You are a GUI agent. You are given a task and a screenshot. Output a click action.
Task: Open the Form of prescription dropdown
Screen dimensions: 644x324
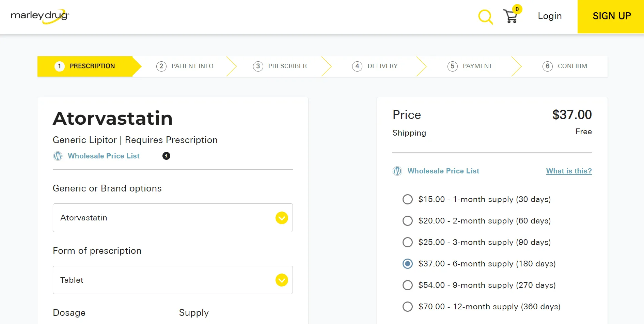[x=173, y=280]
